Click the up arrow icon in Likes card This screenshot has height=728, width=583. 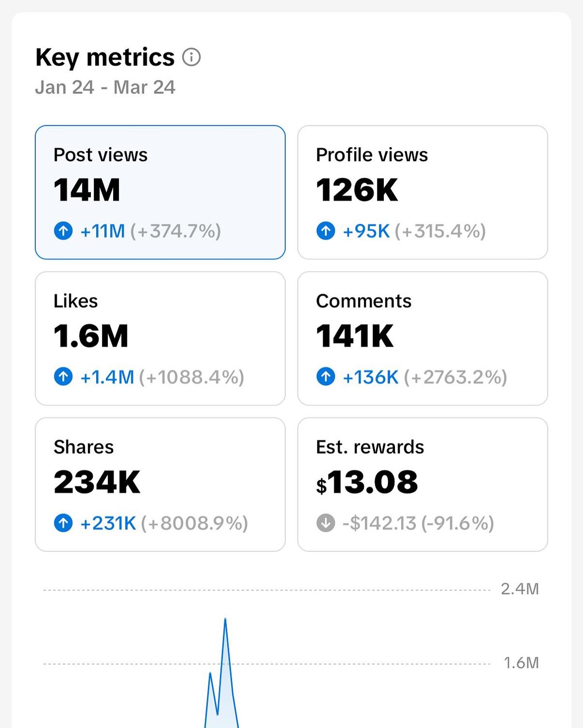point(63,376)
